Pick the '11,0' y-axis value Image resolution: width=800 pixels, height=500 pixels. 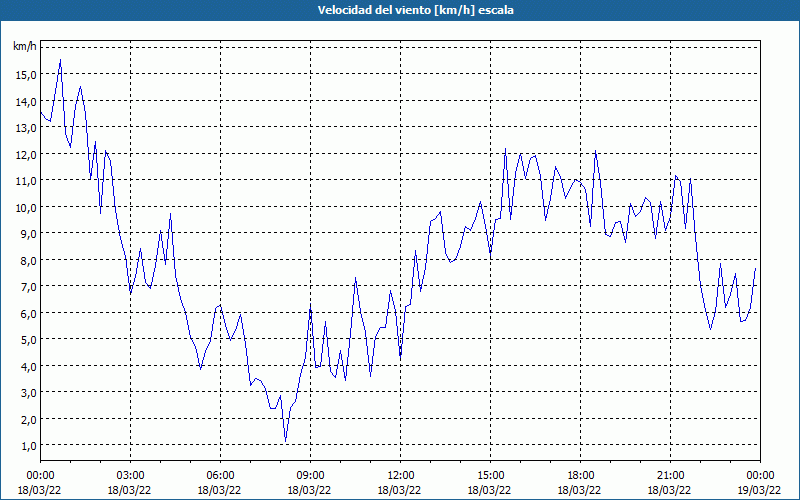pyautogui.click(x=26, y=181)
